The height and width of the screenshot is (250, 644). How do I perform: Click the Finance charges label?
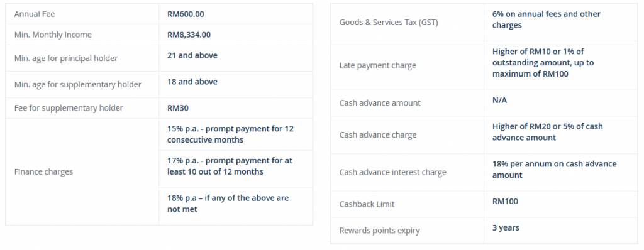[x=43, y=171]
